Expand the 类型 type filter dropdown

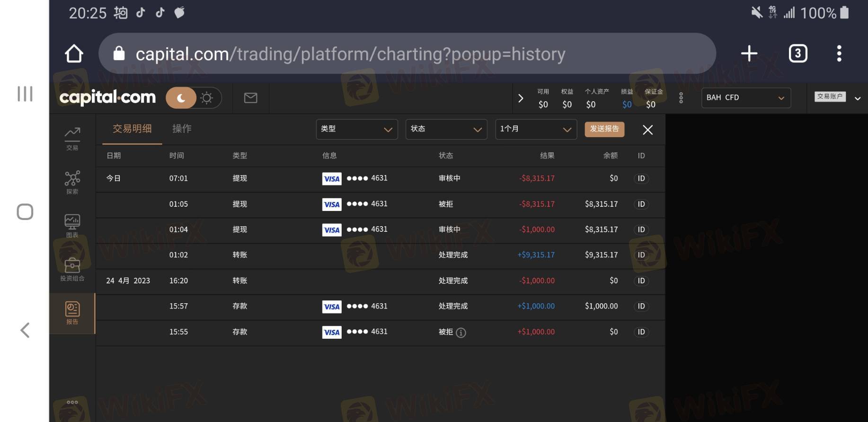[356, 129]
